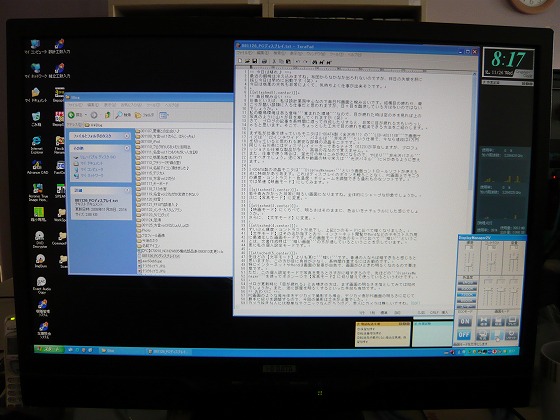Screen dimensions: 560x420
Task: Open TeraPad ファイル (File) menu
Action: click(x=244, y=54)
